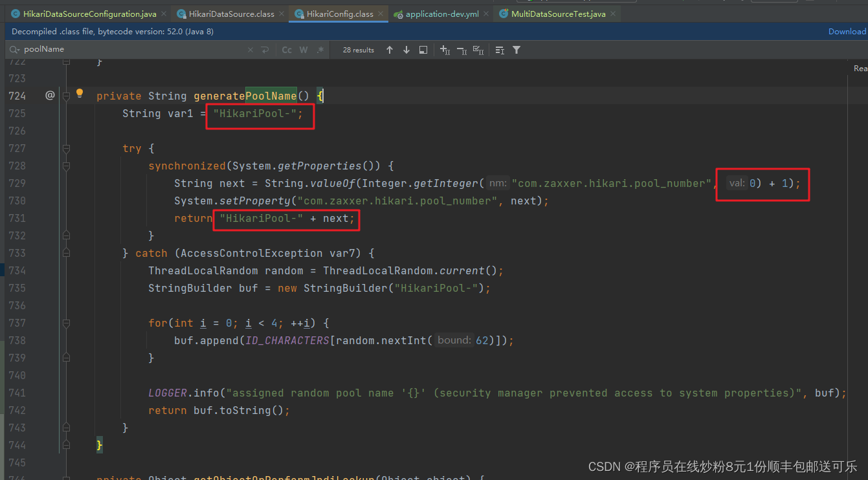Viewport: 868px width, 480px height.
Task: Go to previous search occurrence
Action: pos(389,50)
